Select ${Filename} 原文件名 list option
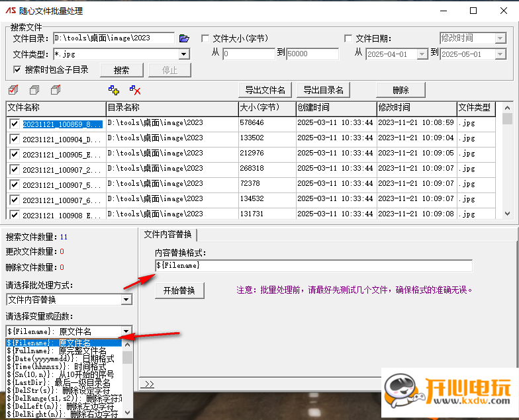Screen dimensions: 519x420 point(64,343)
